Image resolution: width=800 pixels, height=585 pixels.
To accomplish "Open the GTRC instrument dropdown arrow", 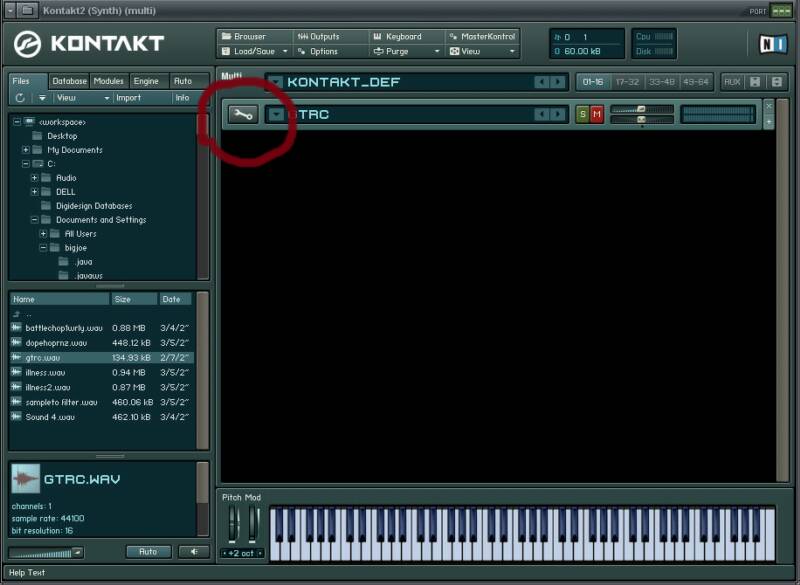I will click(x=276, y=114).
